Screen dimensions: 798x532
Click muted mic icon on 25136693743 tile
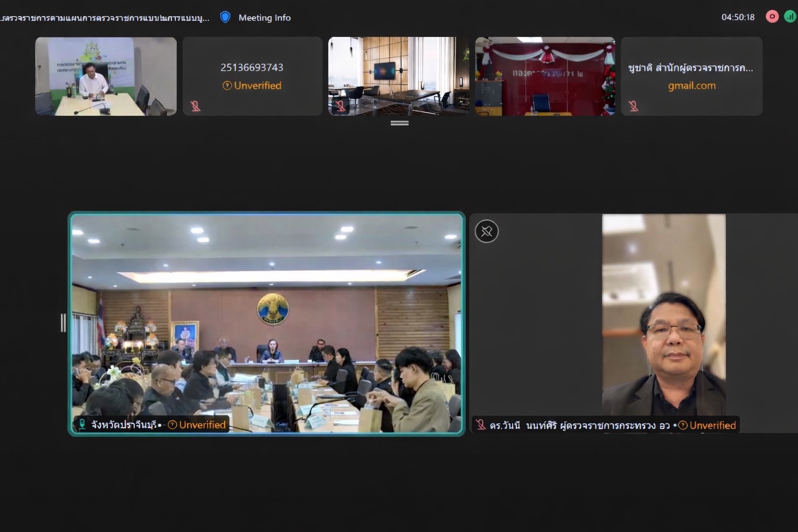pyautogui.click(x=195, y=106)
